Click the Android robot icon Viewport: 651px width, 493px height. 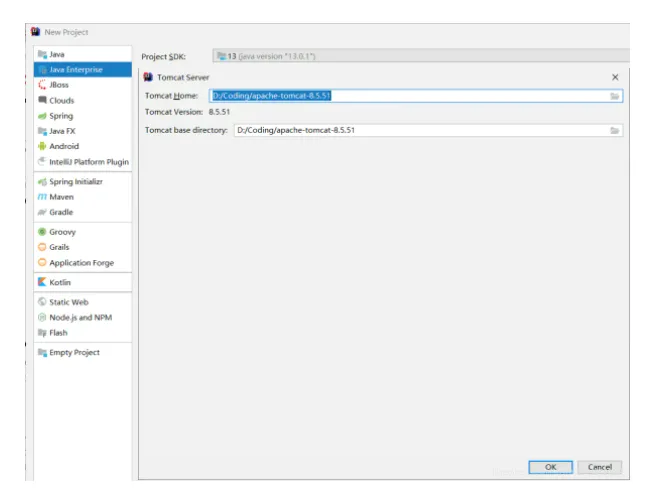pyautogui.click(x=42, y=146)
